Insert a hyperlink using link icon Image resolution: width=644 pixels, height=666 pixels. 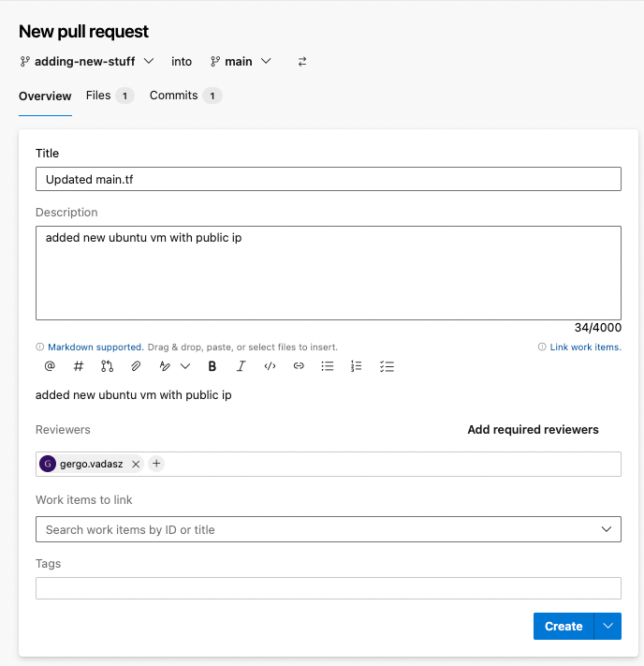click(299, 366)
